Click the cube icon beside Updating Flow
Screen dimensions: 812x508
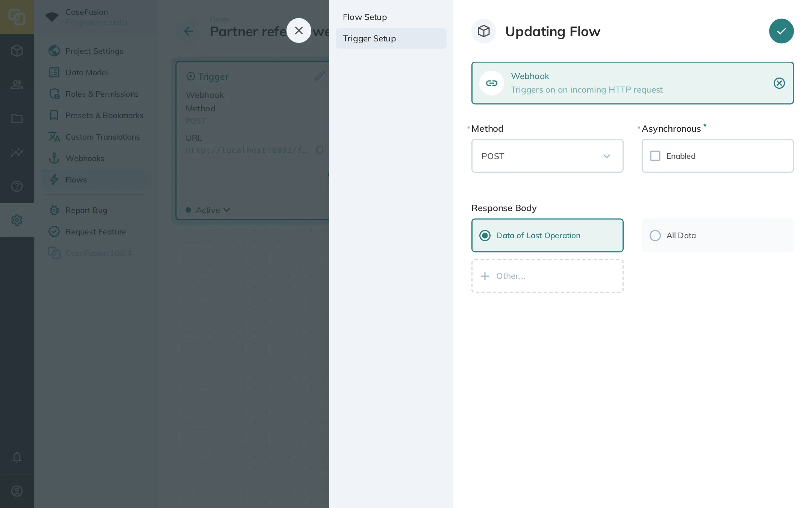tap(483, 31)
